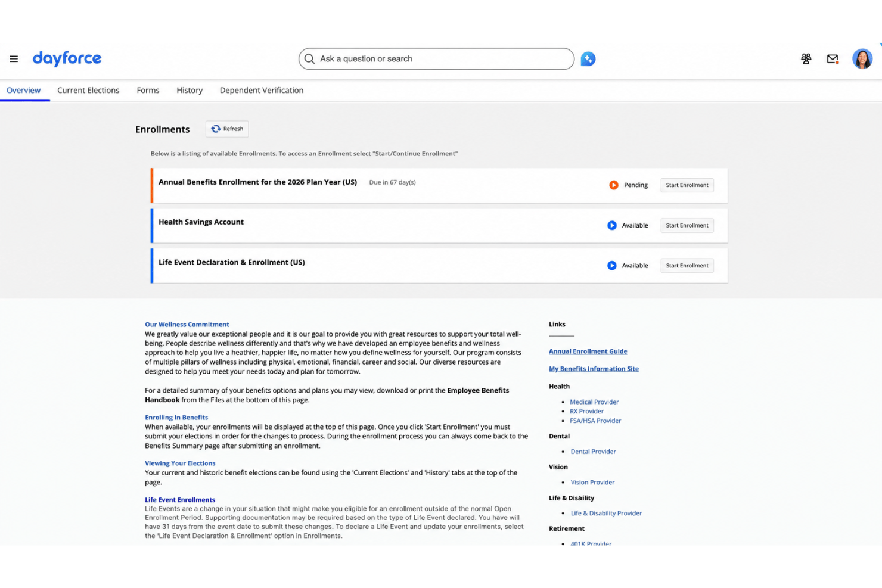Open the Dependent Verification tab
The width and height of the screenshot is (882, 588).
pyautogui.click(x=262, y=91)
